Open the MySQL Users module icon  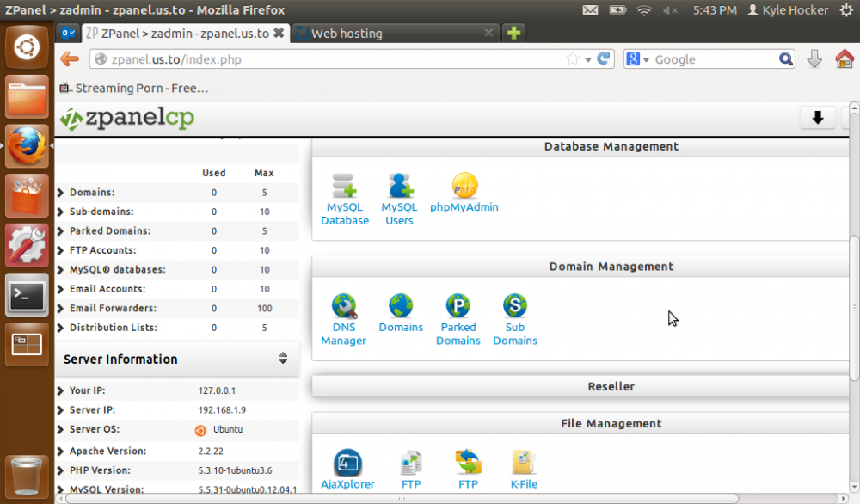tap(399, 187)
